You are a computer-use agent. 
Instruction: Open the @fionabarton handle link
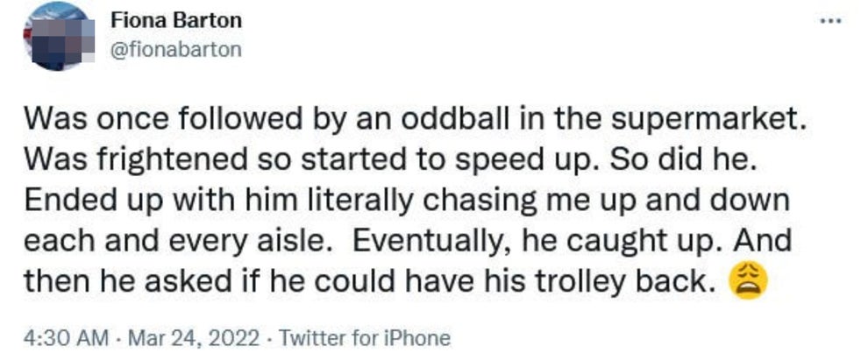tap(177, 49)
